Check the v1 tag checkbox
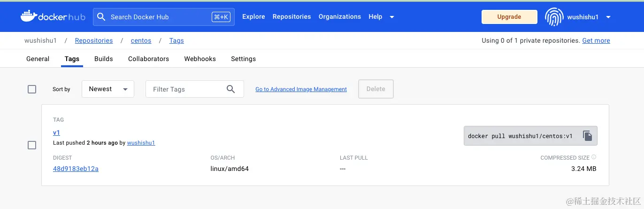 click(32, 145)
